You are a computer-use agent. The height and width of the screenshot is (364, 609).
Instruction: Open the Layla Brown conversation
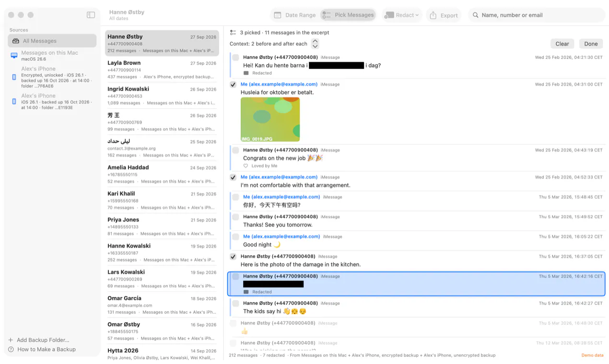(x=162, y=69)
